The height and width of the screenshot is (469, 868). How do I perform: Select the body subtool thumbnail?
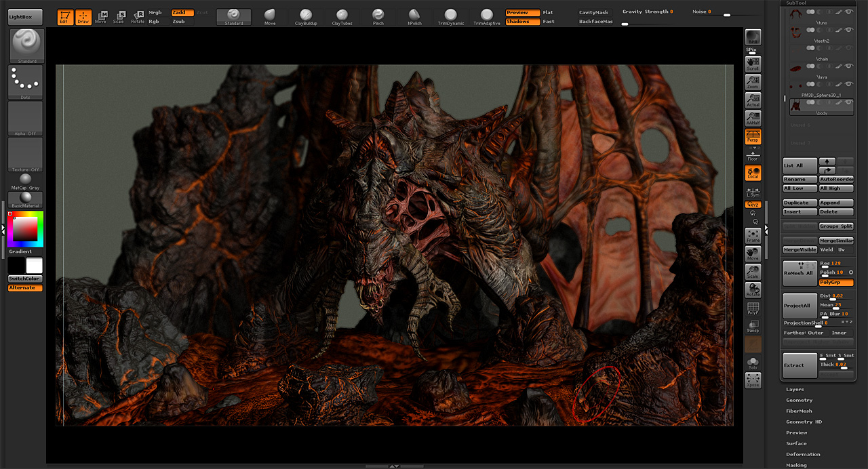pos(795,107)
